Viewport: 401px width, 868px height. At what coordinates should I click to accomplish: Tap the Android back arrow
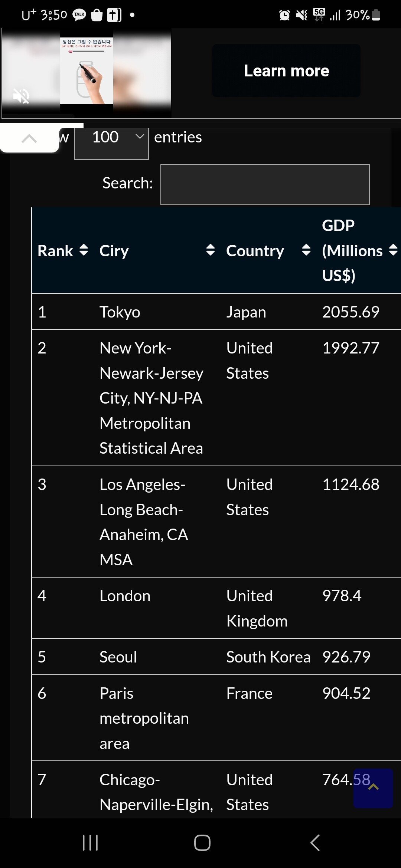(315, 843)
